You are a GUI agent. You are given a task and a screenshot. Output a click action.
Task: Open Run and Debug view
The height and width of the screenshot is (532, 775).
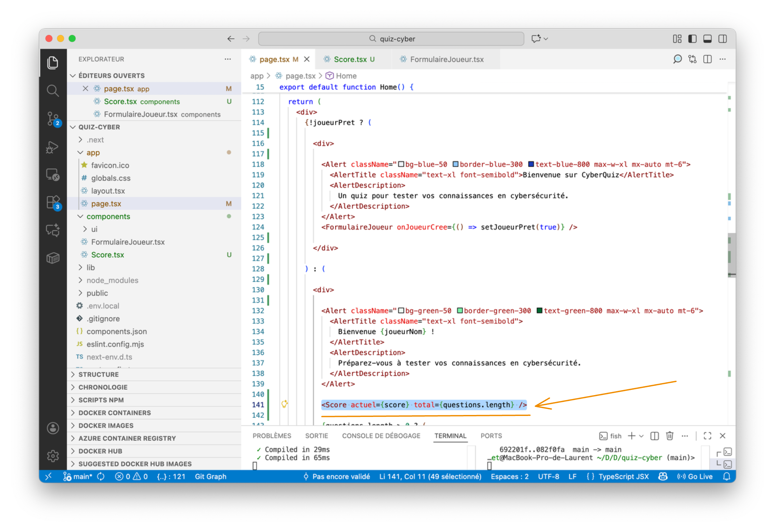coord(53,147)
